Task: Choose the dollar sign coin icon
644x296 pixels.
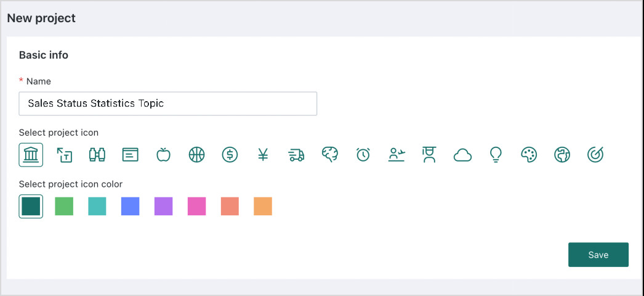Action: pyautogui.click(x=230, y=155)
